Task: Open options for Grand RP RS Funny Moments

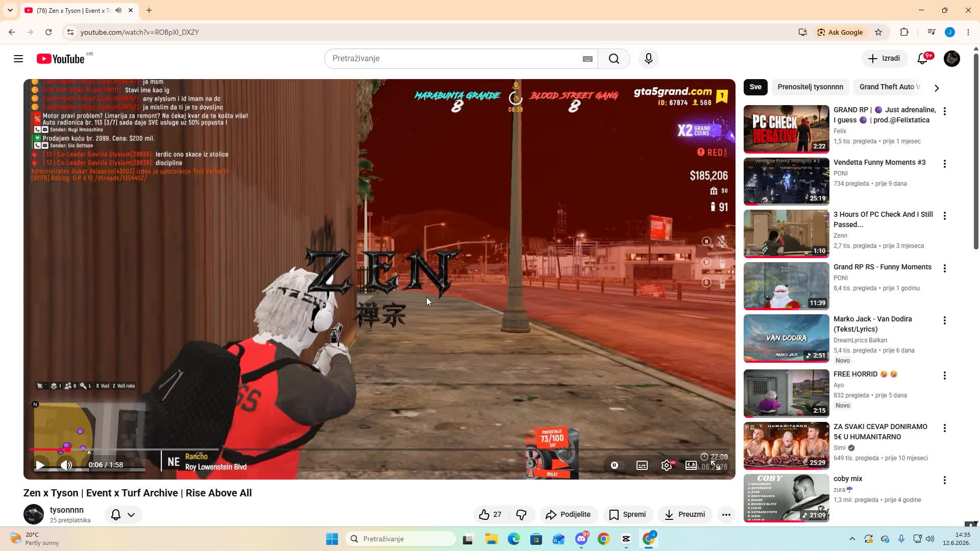Action: coord(945,268)
